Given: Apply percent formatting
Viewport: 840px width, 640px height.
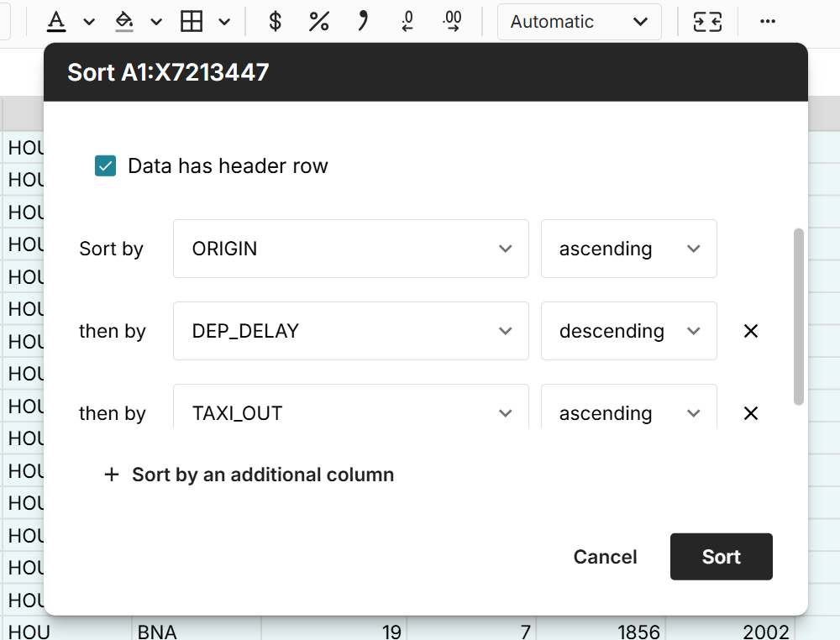Looking at the screenshot, I should (x=319, y=22).
